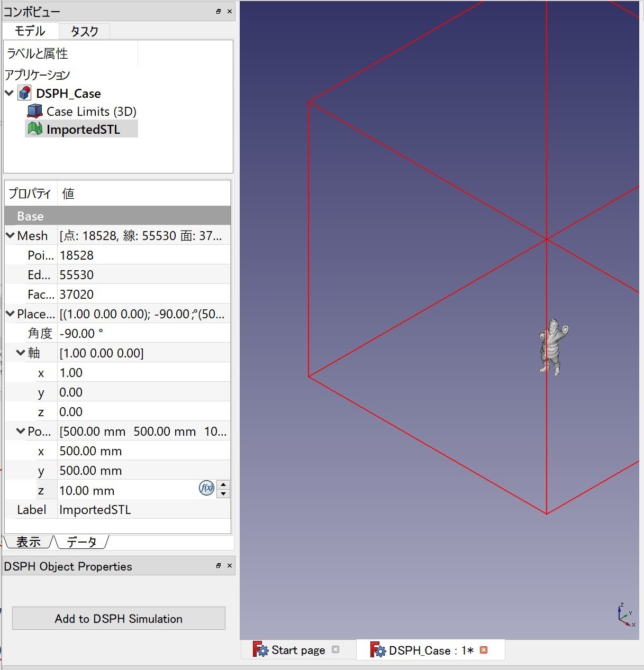Close the Start page tab
The image size is (644, 670).
[x=335, y=650]
